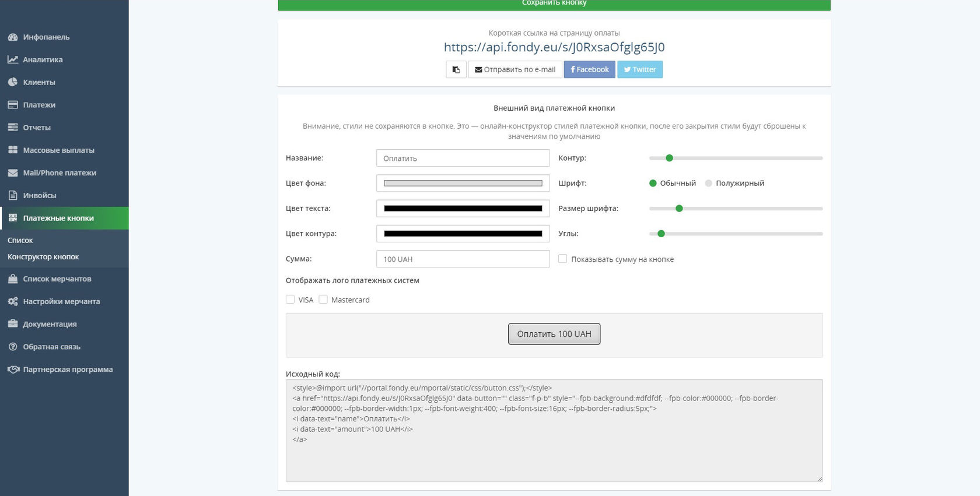Click the Платежи card icon

pos(13,105)
